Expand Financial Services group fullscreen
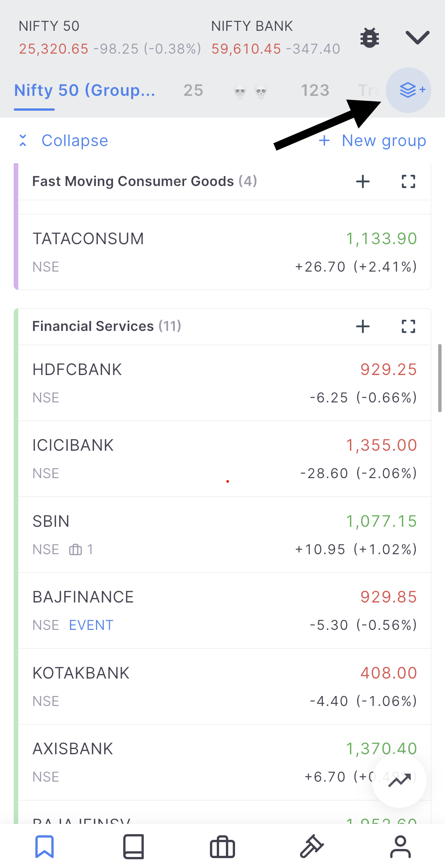The height and width of the screenshot is (868, 445). point(408,326)
